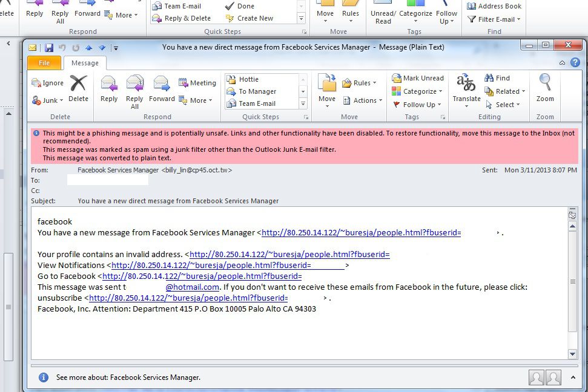The image size is (588, 392).
Task: Click the Translate button
Action: point(466,91)
